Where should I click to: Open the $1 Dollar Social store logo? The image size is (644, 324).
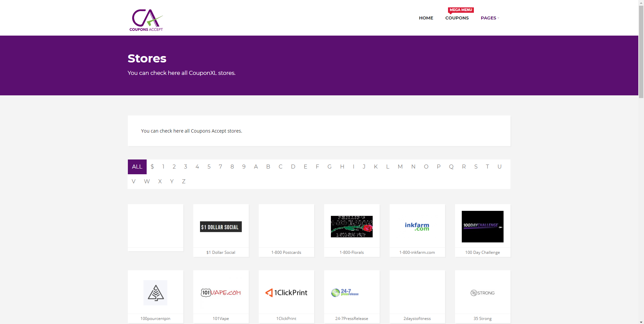(x=221, y=227)
